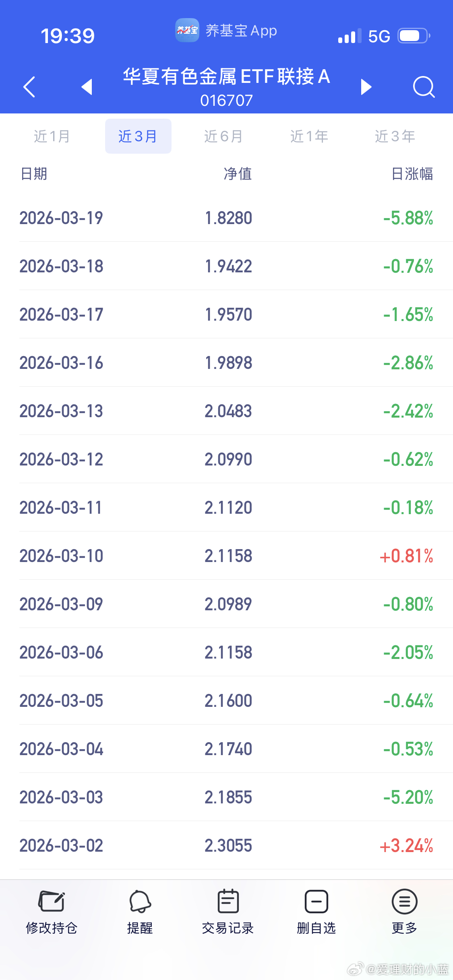Tap the 提醒 bell reminder icon
The height and width of the screenshot is (980, 453).
pyautogui.click(x=140, y=901)
